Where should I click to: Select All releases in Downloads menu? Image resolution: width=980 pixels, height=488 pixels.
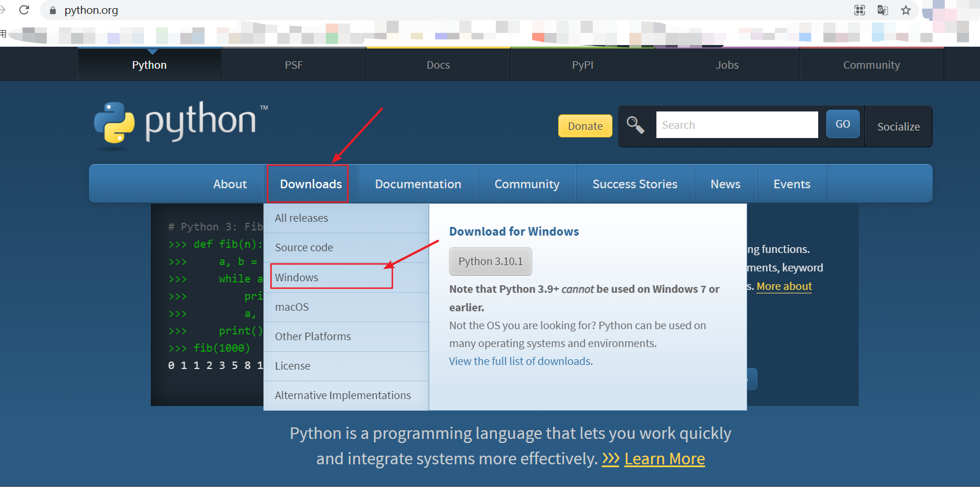coord(346,218)
